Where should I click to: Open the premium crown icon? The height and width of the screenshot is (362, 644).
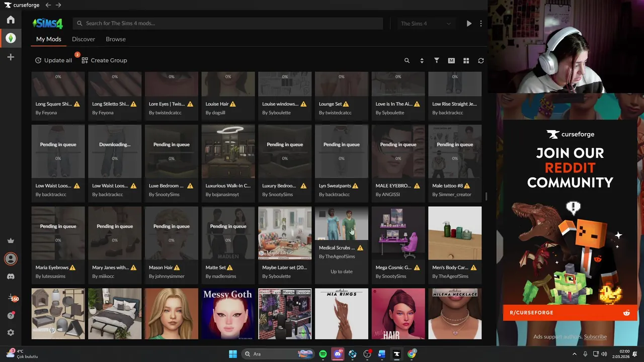point(11,241)
